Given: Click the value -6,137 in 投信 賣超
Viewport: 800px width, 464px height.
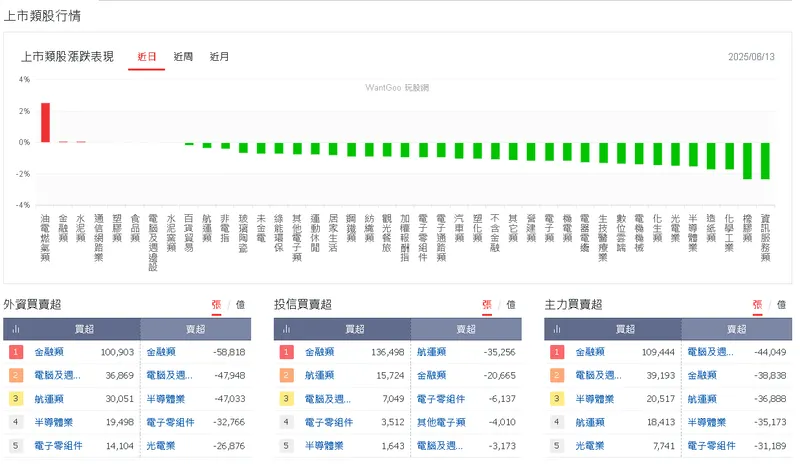Looking at the screenshot, I should click(502, 399).
